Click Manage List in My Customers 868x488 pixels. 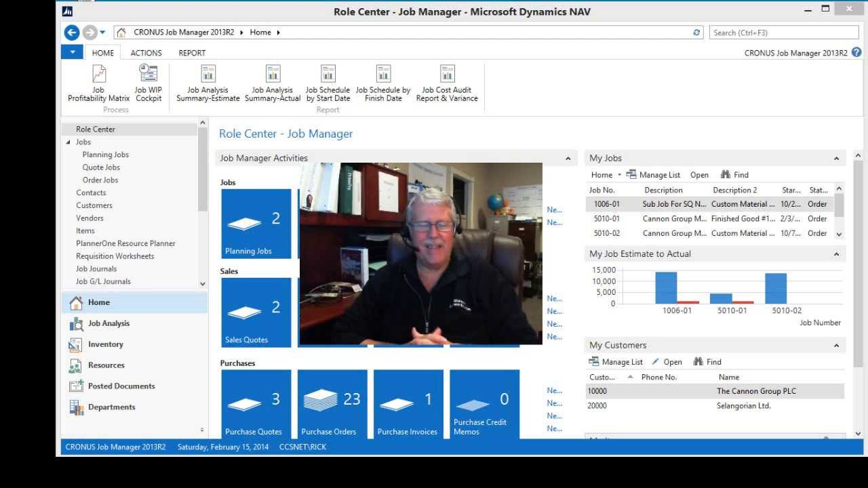(616, 362)
